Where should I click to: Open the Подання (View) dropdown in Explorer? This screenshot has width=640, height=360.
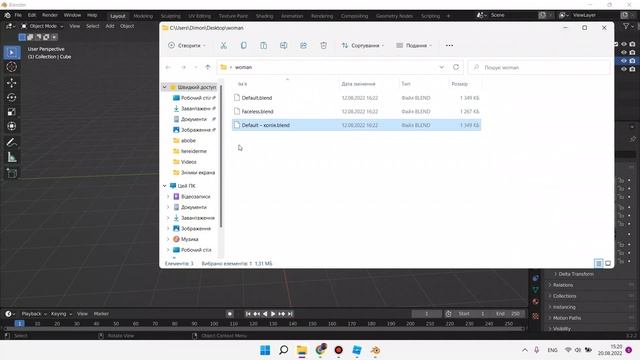coord(414,45)
